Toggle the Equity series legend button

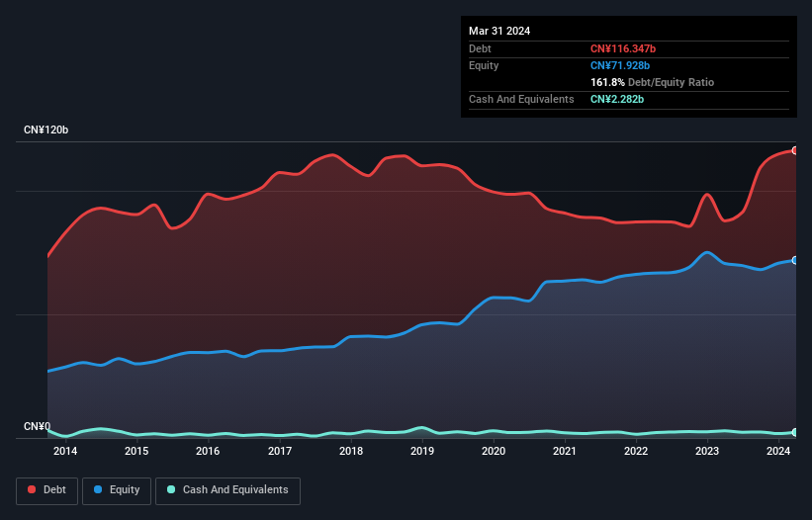pos(117,490)
